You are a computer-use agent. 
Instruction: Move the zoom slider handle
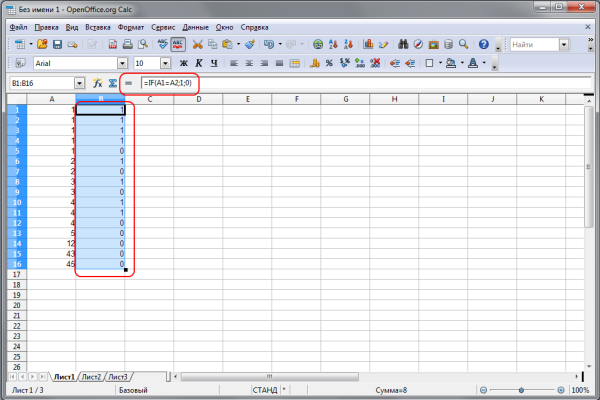tap(521, 390)
